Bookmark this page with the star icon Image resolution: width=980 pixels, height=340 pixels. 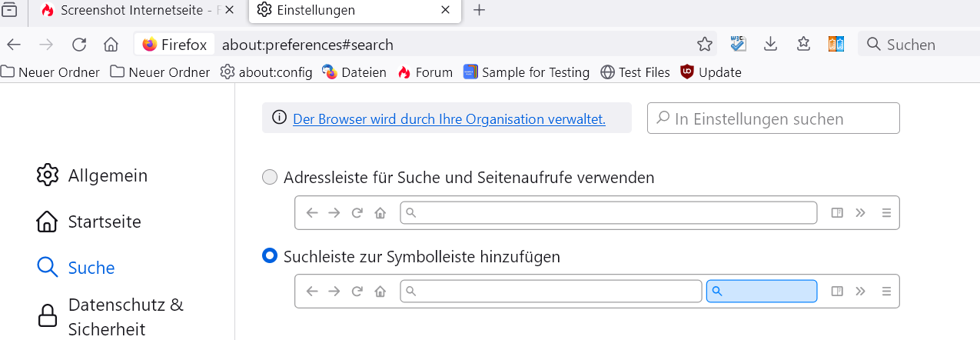point(704,45)
